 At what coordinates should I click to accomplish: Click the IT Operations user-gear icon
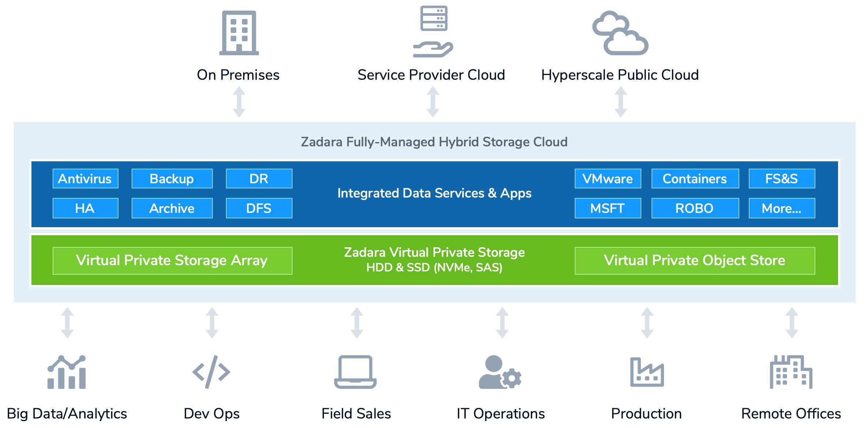point(500,372)
